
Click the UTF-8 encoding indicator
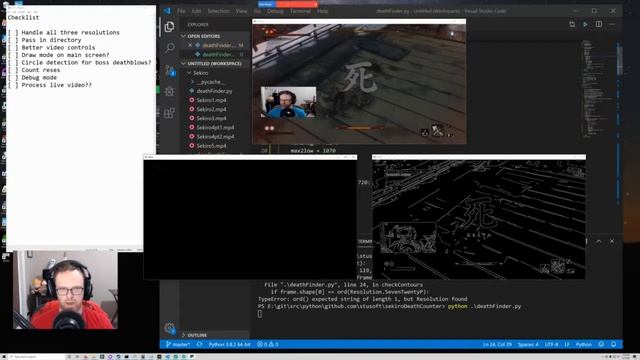click(x=551, y=344)
